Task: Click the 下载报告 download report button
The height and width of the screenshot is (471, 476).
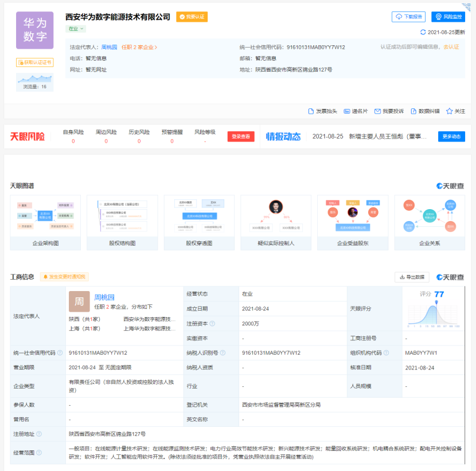Action: 409,17
